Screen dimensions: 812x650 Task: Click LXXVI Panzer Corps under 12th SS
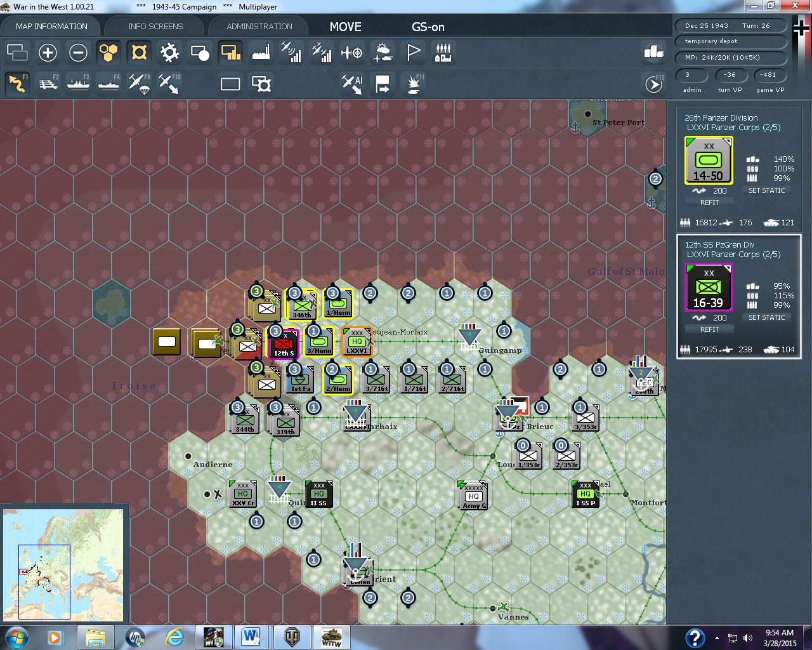click(733, 255)
